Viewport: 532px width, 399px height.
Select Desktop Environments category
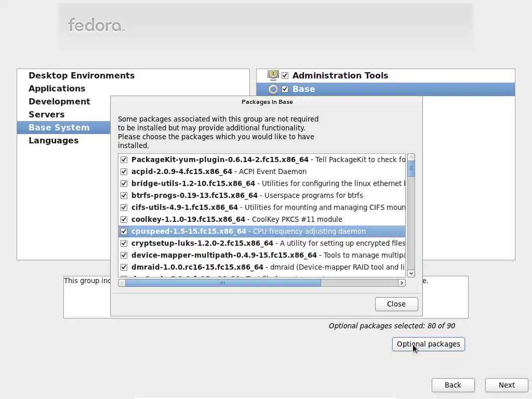[x=82, y=75]
